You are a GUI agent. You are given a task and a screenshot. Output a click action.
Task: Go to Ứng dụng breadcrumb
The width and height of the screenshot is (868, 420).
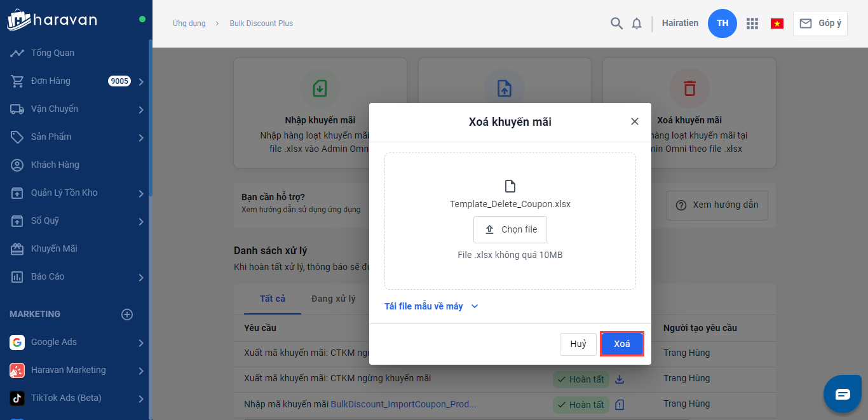pos(189,24)
